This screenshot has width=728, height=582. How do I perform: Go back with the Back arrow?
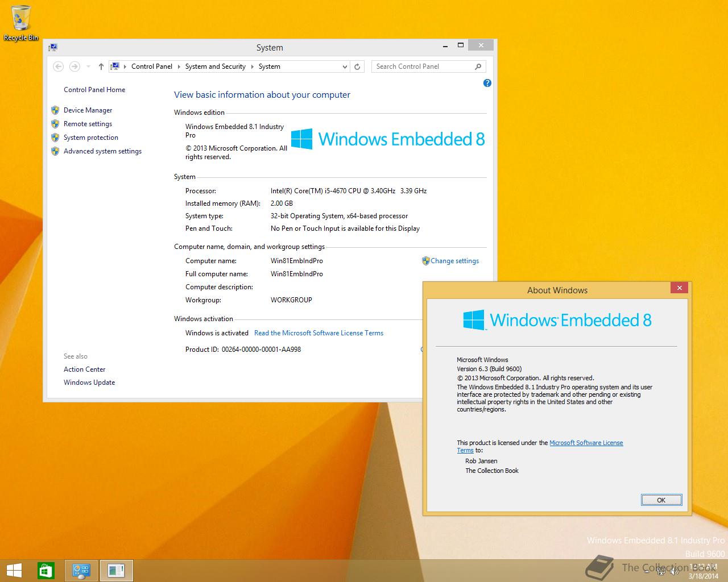[x=58, y=66]
